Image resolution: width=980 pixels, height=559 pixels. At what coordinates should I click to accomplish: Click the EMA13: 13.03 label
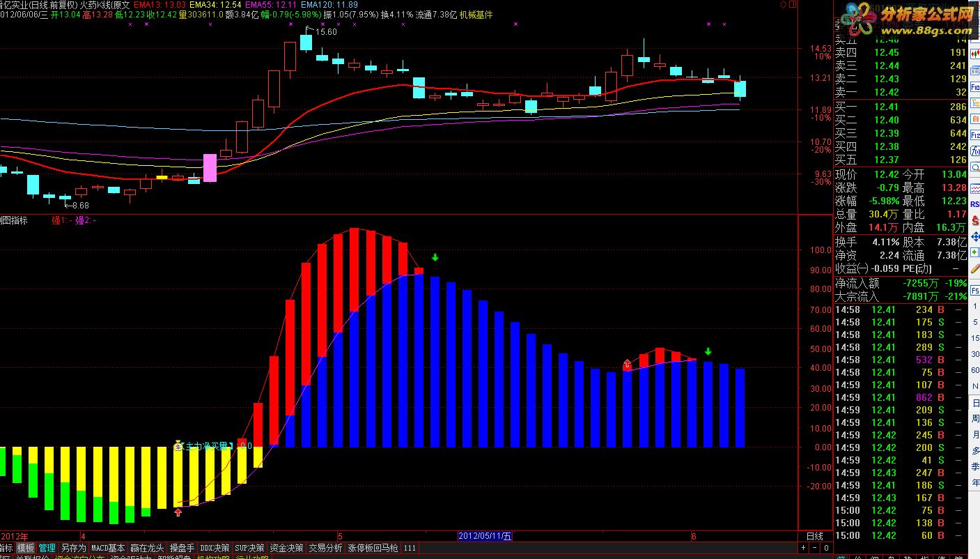160,4
